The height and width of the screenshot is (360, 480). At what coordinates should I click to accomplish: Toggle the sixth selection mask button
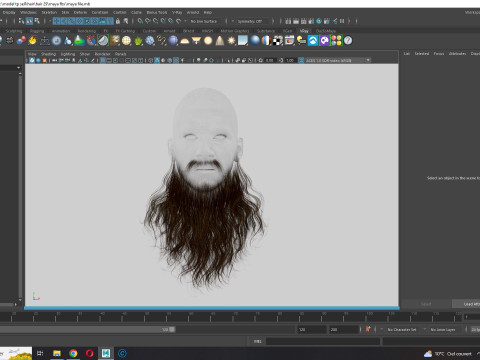point(95,21)
